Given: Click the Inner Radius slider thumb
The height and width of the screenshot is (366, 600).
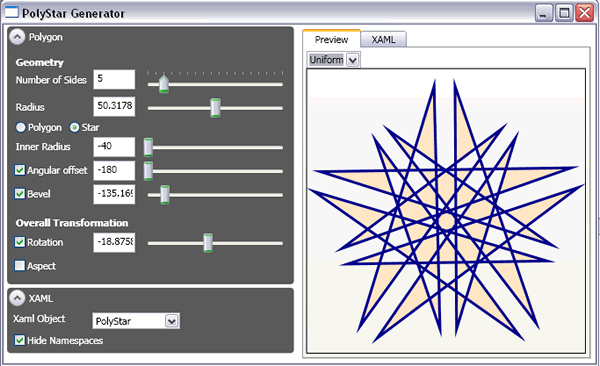Looking at the screenshot, I should 148,147.
